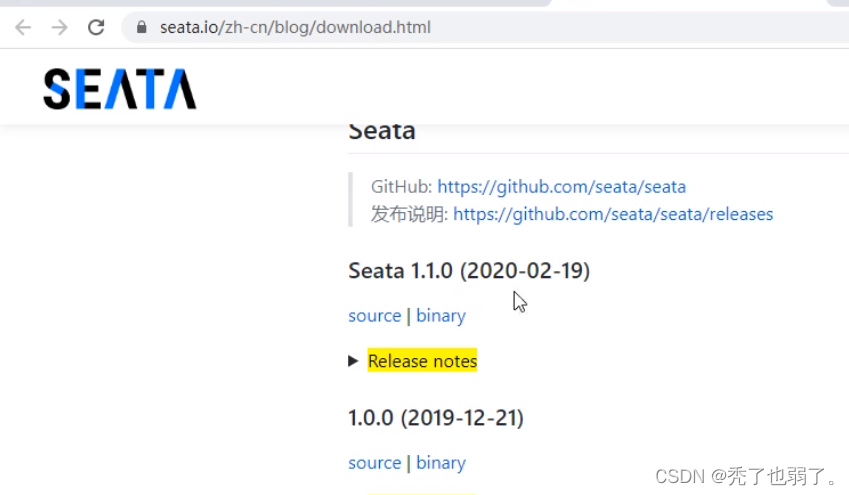Click the GitHub: label text
The width and height of the screenshot is (849, 495).
(x=401, y=187)
